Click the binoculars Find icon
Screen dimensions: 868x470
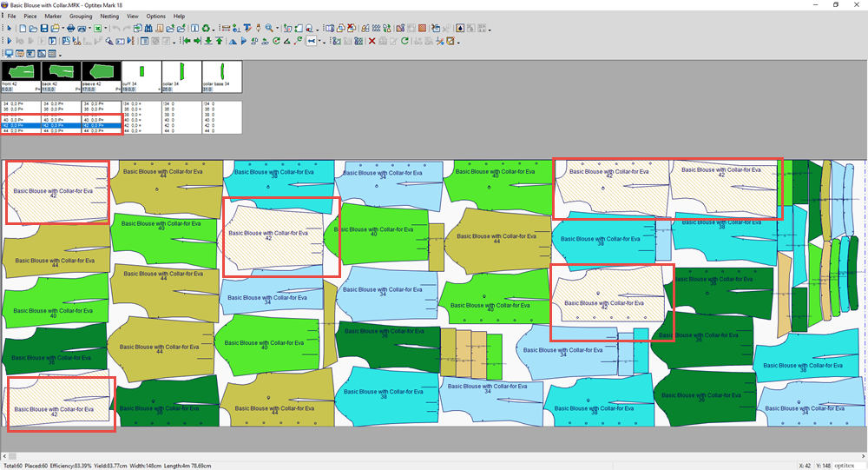[148, 28]
